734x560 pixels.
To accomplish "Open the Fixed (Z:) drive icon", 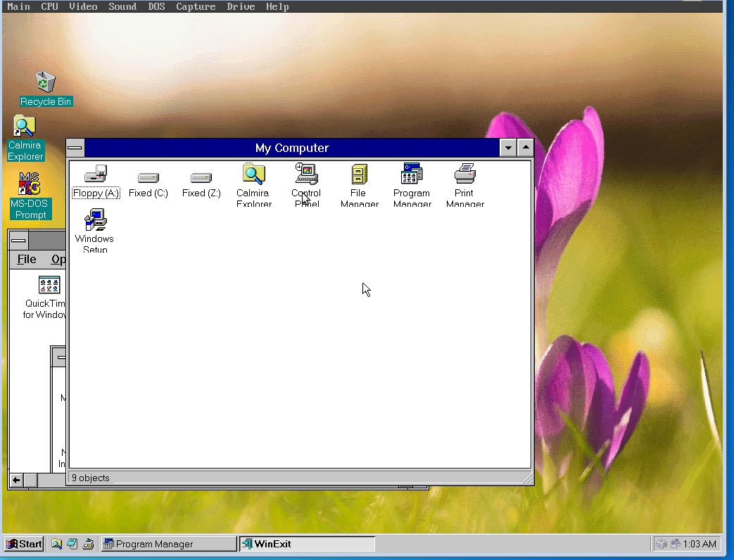I will pos(201,178).
